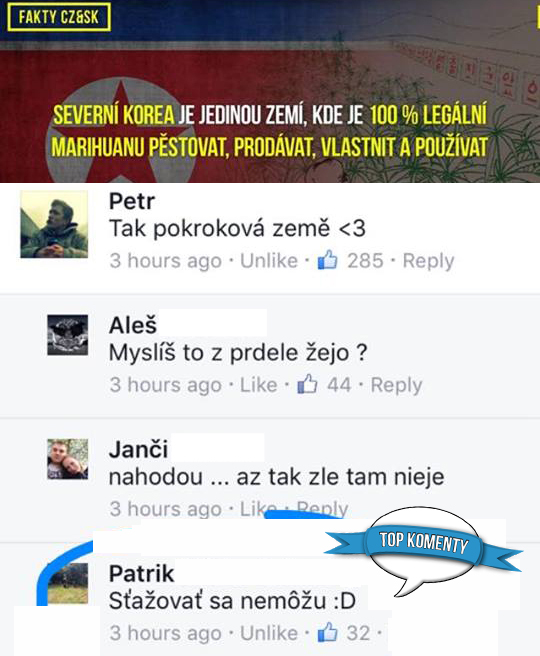Unlike Patrik's comment
This screenshot has width=540, height=656.
[x=269, y=633]
